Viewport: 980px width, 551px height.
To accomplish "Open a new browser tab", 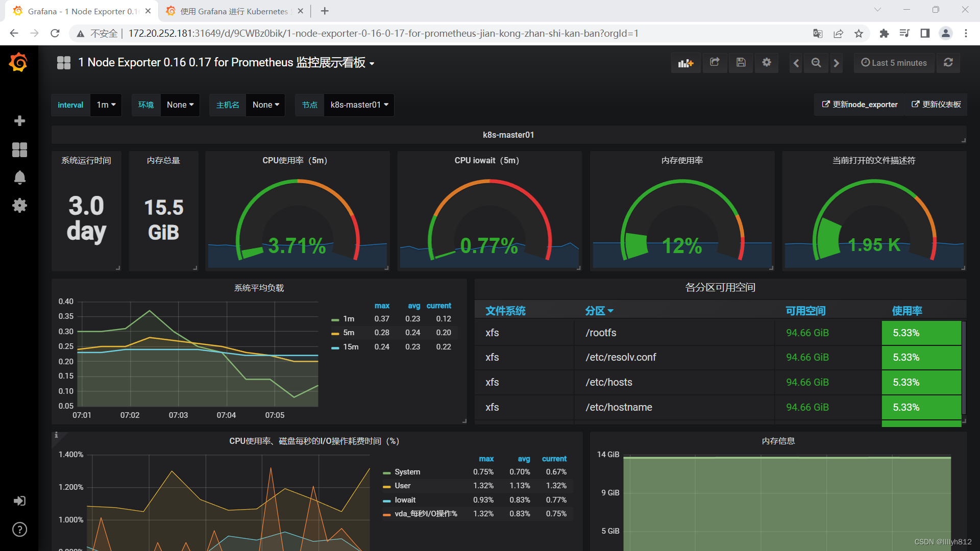I will tap(325, 11).
